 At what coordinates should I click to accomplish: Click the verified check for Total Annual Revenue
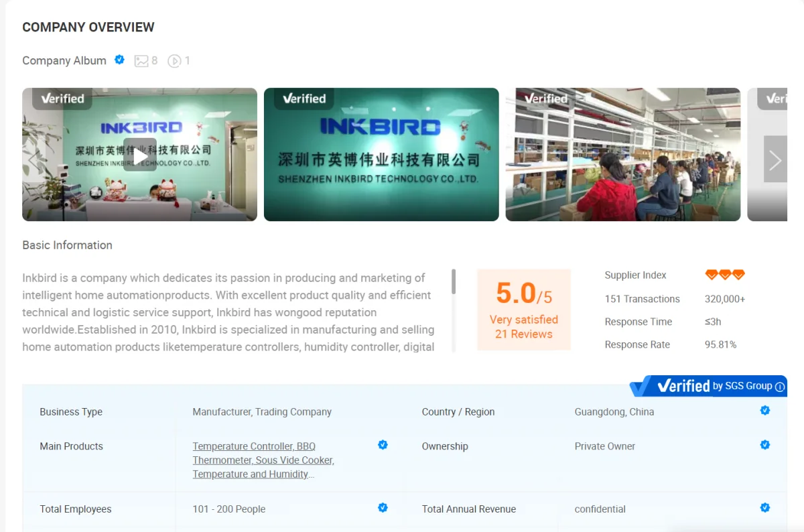tap(764, 508)
